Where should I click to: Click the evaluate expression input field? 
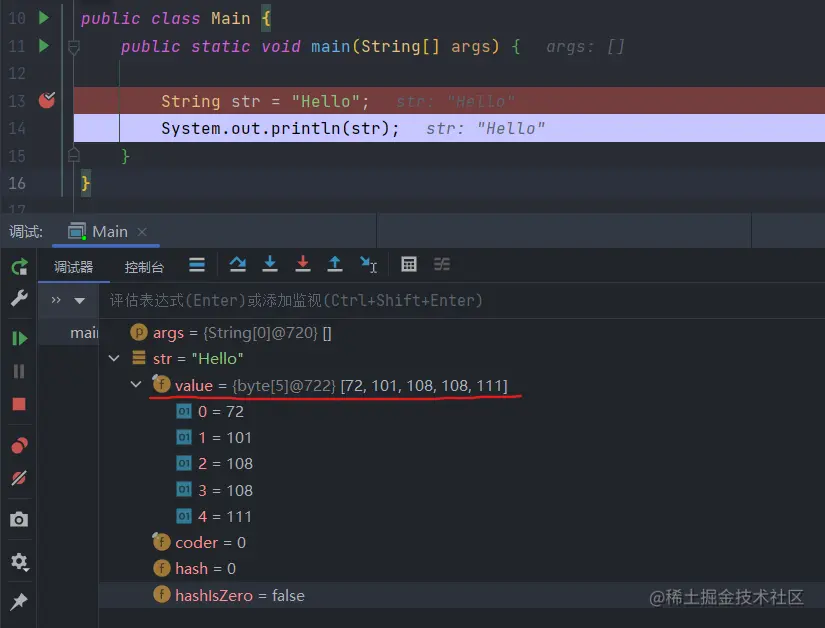(x=463, y=300)
